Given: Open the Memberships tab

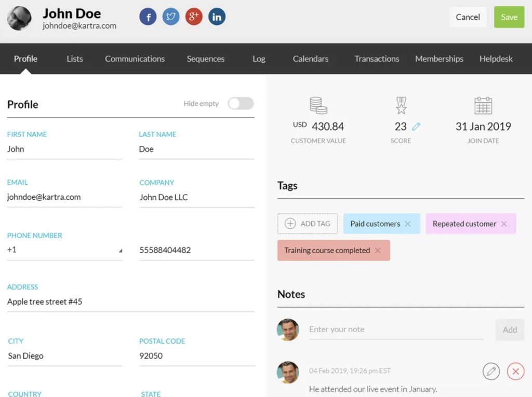Looking at the screenshot, I should (x=439, y=59).
